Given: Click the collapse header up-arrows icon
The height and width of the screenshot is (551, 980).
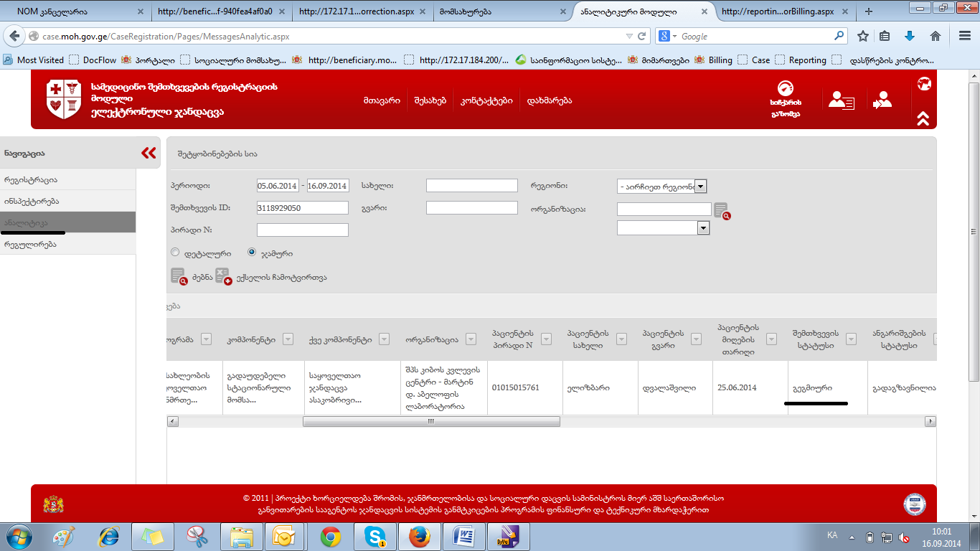Looking at the screenshot, I should pos(923,118).
